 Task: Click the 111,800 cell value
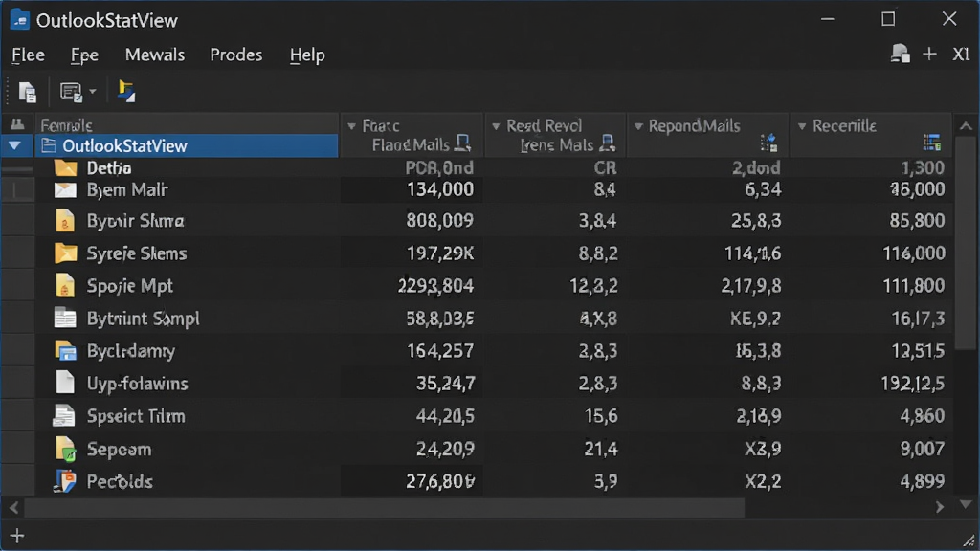click(x=913, y=285)
